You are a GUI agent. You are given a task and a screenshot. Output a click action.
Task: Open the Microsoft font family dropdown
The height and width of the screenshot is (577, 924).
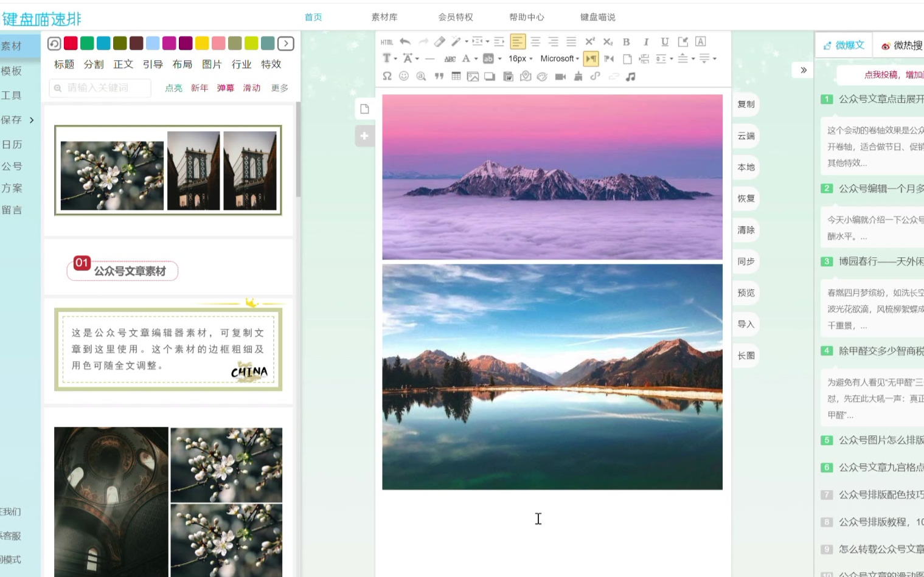(x=560, y=58)
